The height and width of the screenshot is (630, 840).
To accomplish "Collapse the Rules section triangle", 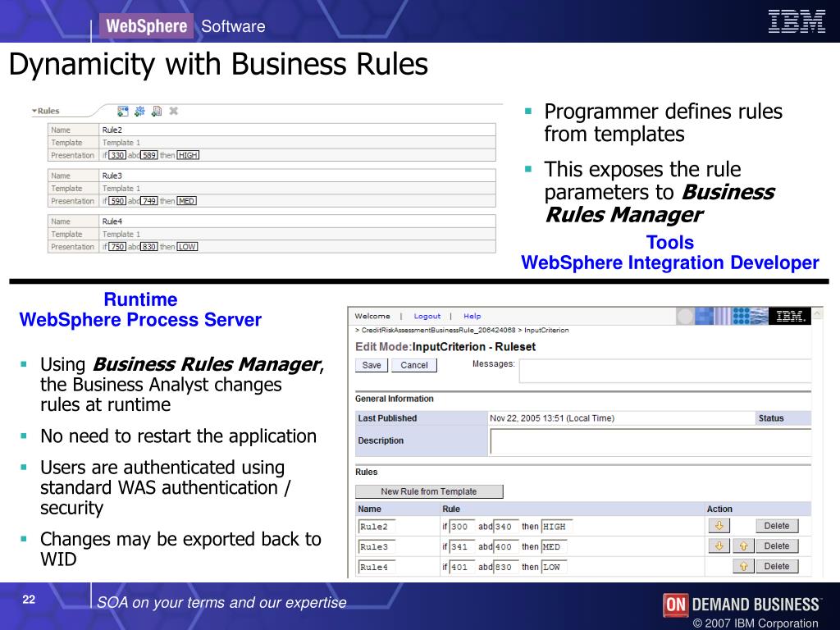I will tap(34, 111).
